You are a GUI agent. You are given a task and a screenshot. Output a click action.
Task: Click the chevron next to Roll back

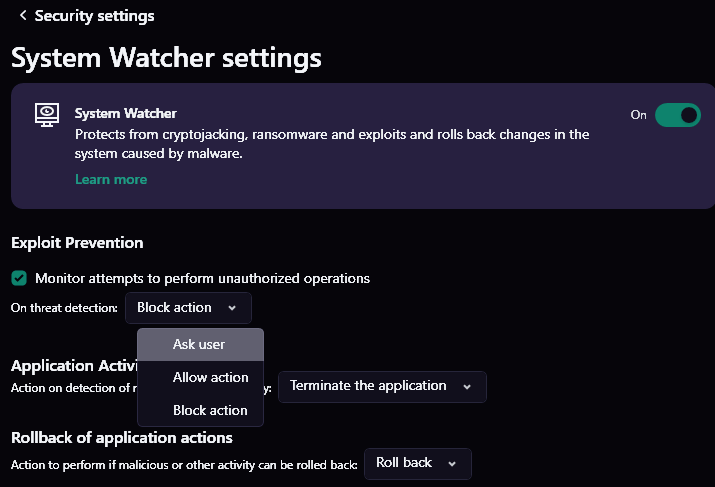pos(452,463)
